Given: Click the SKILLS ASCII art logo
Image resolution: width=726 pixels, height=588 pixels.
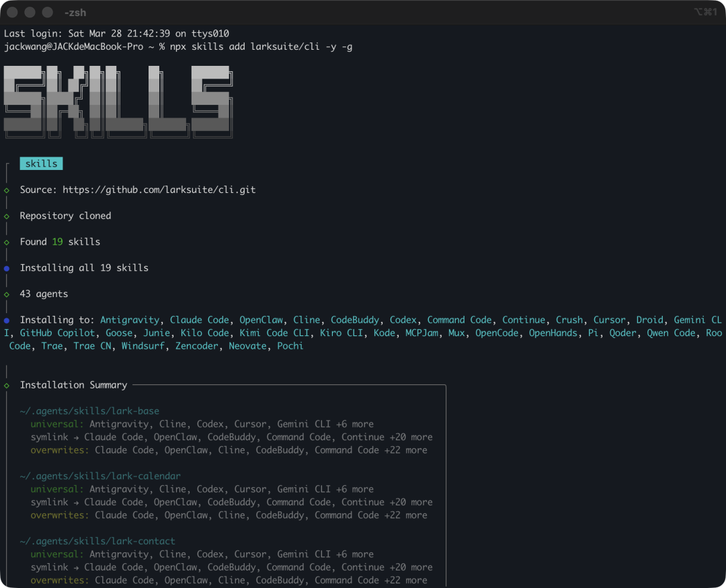Looking at the screenshot, I should (118, 101).
